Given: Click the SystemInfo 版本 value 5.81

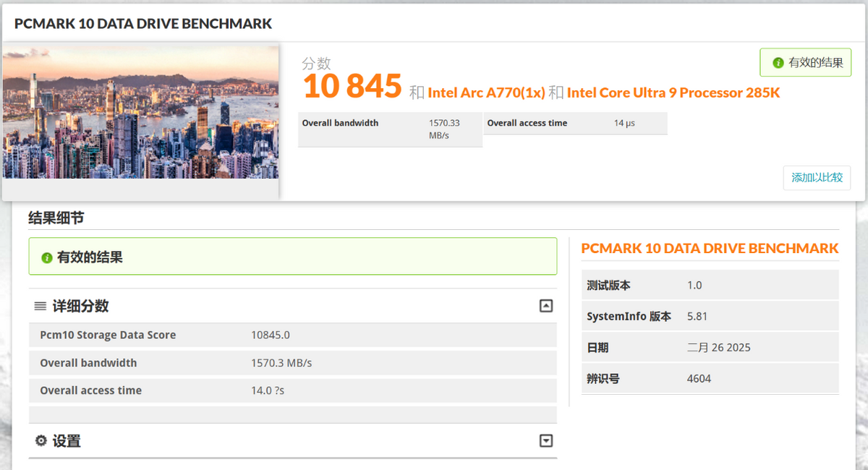Looking at the screenshot, I should [697, 316].
